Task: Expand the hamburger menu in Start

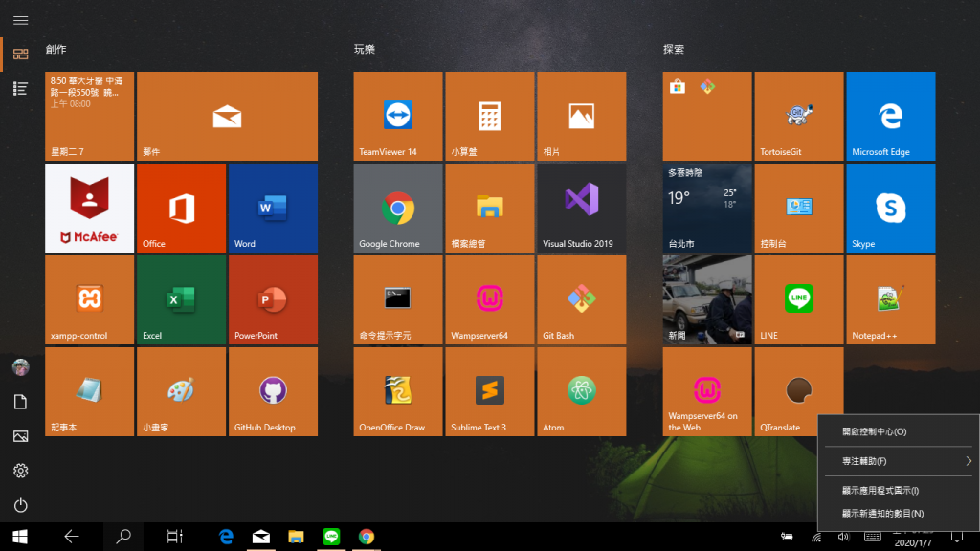Action: [21, 21]
